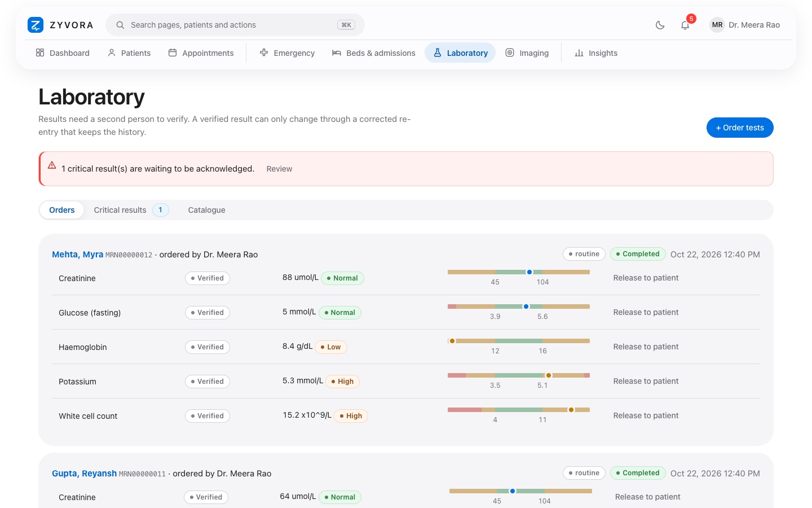The width and height of the screenshot is (812, 508).
Task: Click Mehta's Creatinine reference range bar
Action: 519,272
